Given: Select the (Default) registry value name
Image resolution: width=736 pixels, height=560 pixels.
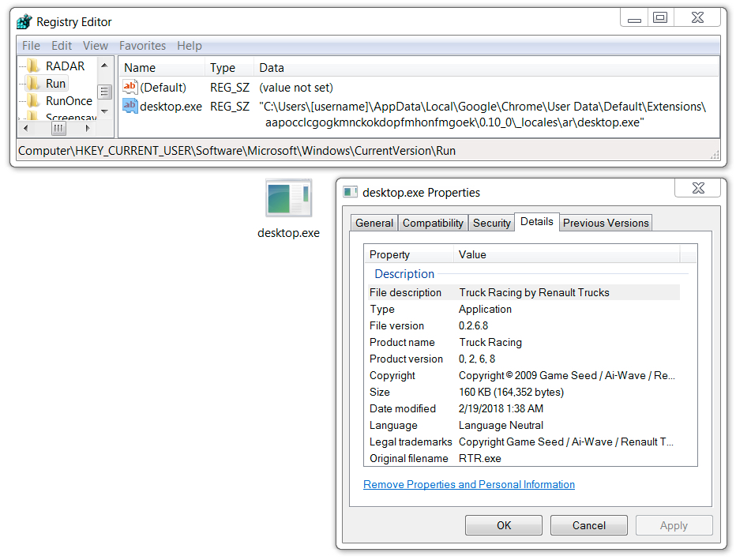Looking at the screenshot, I should click(x=163, y=88).
